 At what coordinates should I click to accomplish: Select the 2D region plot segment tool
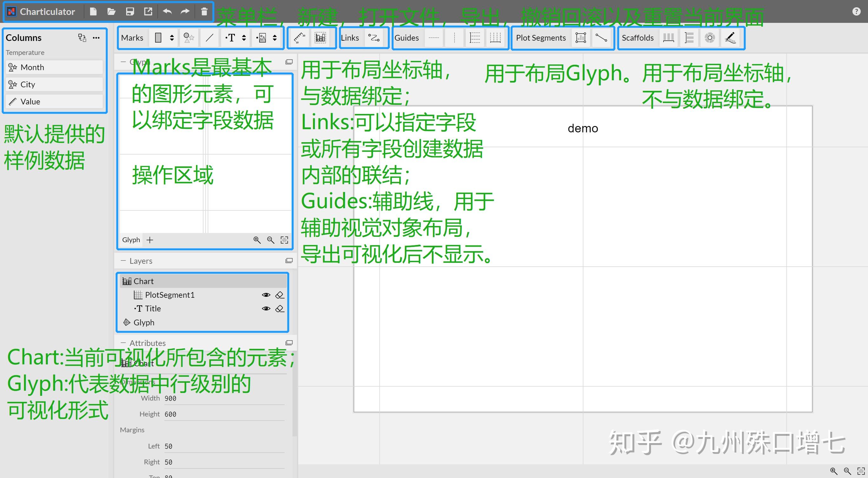(x=580, y=38)
